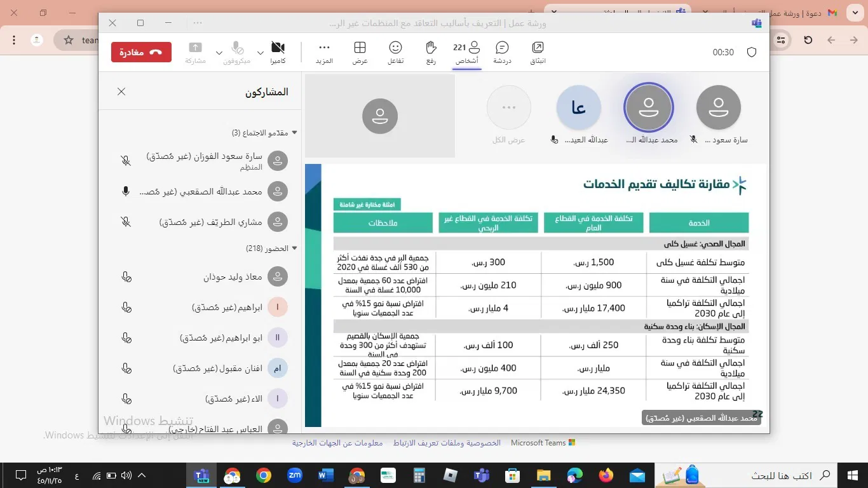Open Calculator from the taskbar
The image size is (868, 488).
click(x=419, y=475)
